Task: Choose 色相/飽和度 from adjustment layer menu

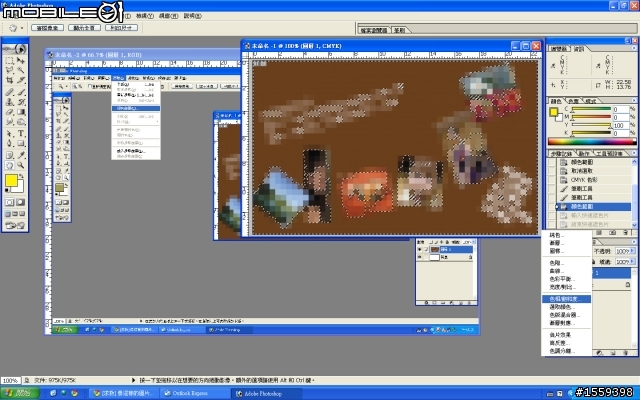Action: pos(567,299)
